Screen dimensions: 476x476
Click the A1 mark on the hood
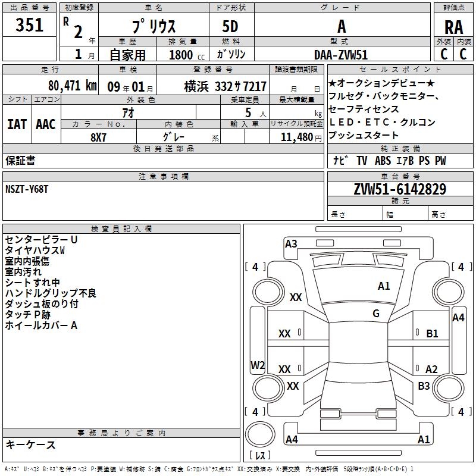point(384,286)
